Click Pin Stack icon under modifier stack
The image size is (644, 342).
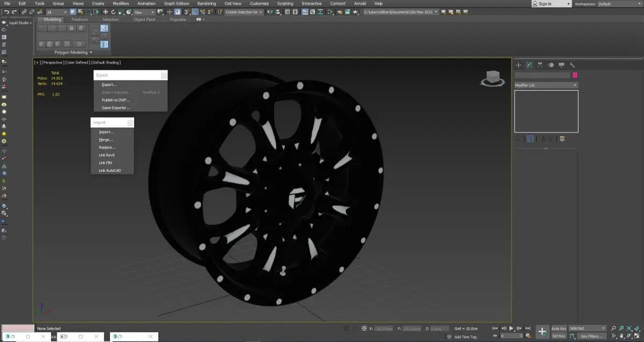click(519, 139)
